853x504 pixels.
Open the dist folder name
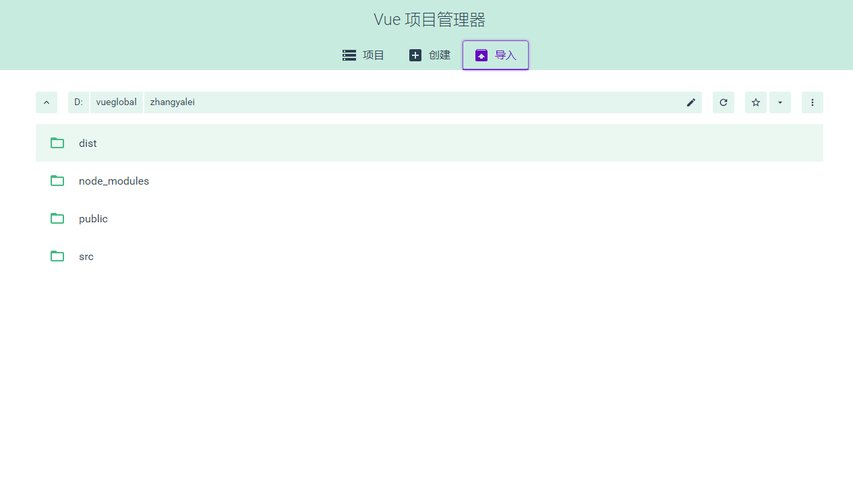88,144
